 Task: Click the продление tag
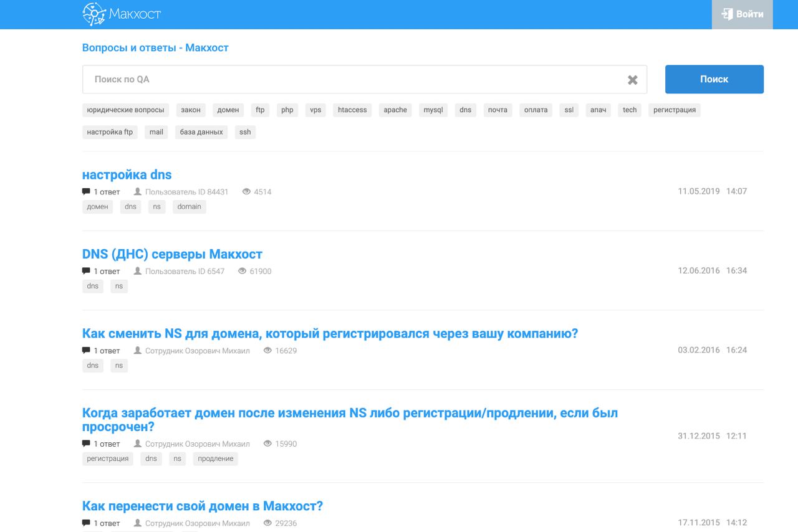215,459
